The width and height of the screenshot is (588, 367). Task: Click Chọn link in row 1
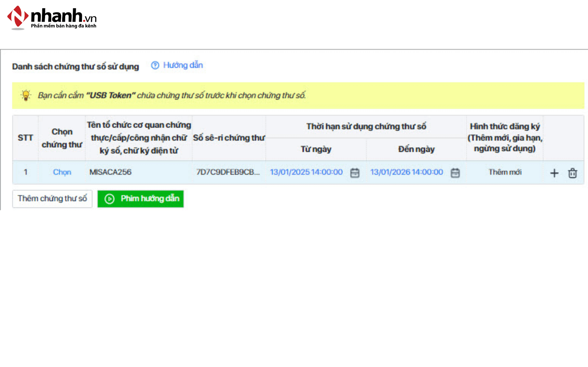[62, 172]
